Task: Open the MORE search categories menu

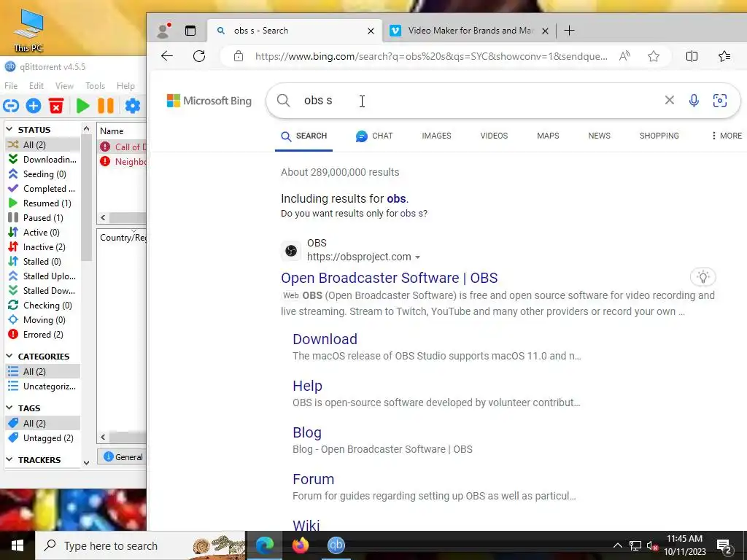Action: click(727, 136)
